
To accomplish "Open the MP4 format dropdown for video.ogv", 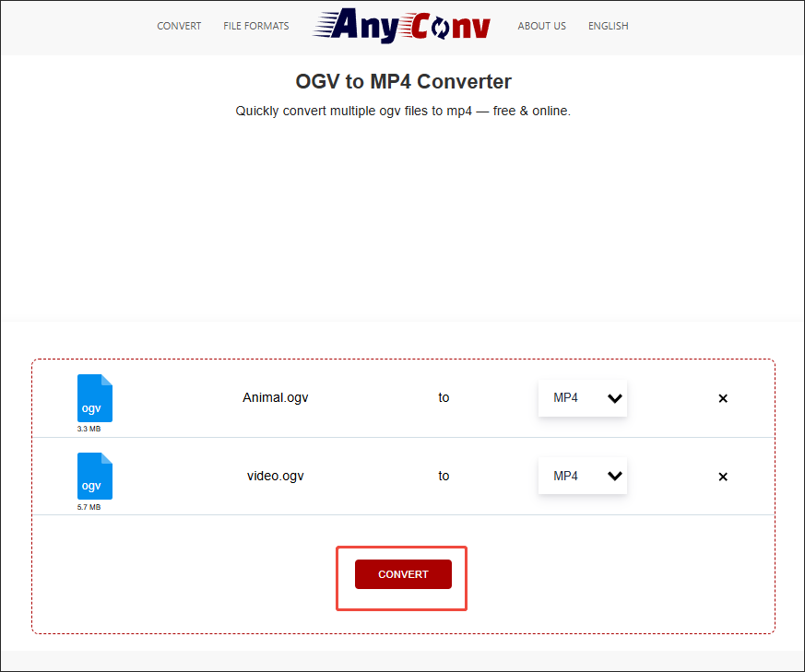I will click(x=582, y=476).
